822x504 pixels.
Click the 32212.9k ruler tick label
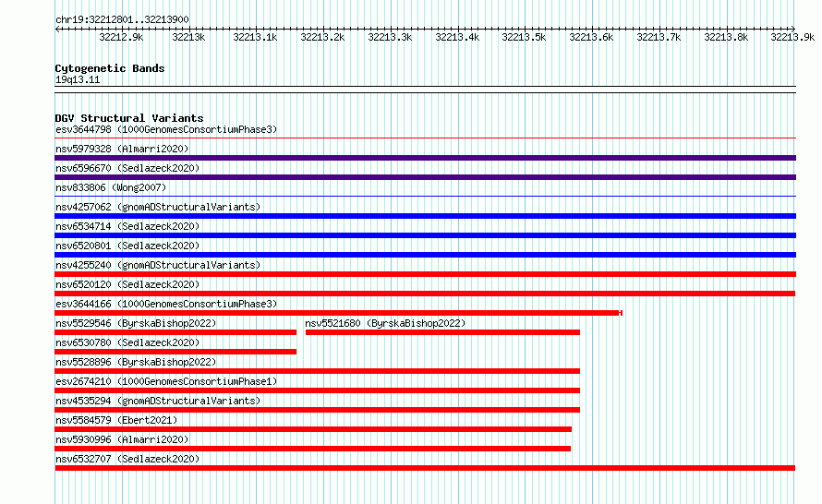point(121,37)
